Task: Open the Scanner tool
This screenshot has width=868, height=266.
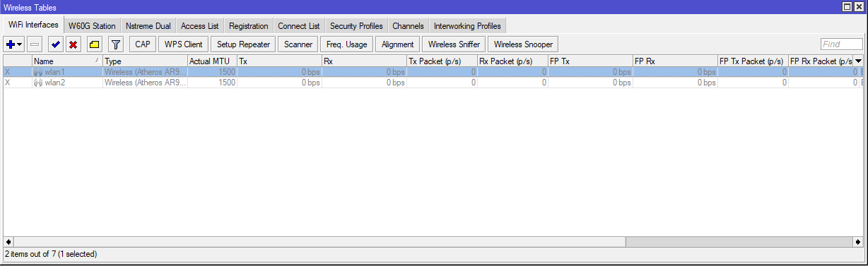Action: pos(298,44)
